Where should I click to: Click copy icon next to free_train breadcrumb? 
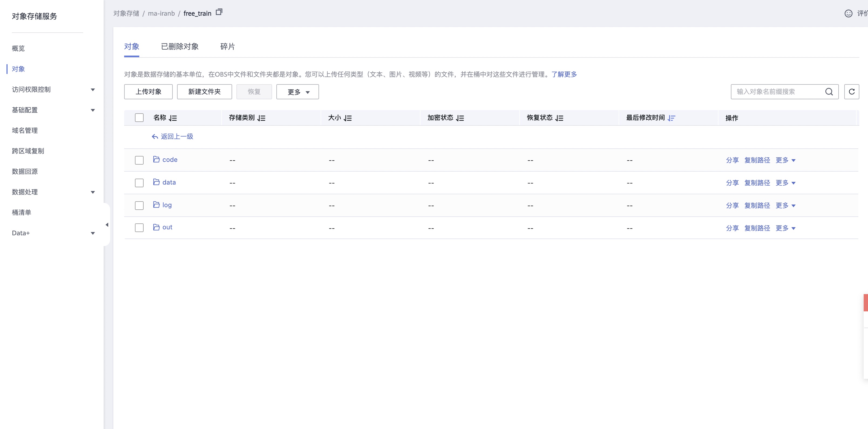tap(219, 12)
